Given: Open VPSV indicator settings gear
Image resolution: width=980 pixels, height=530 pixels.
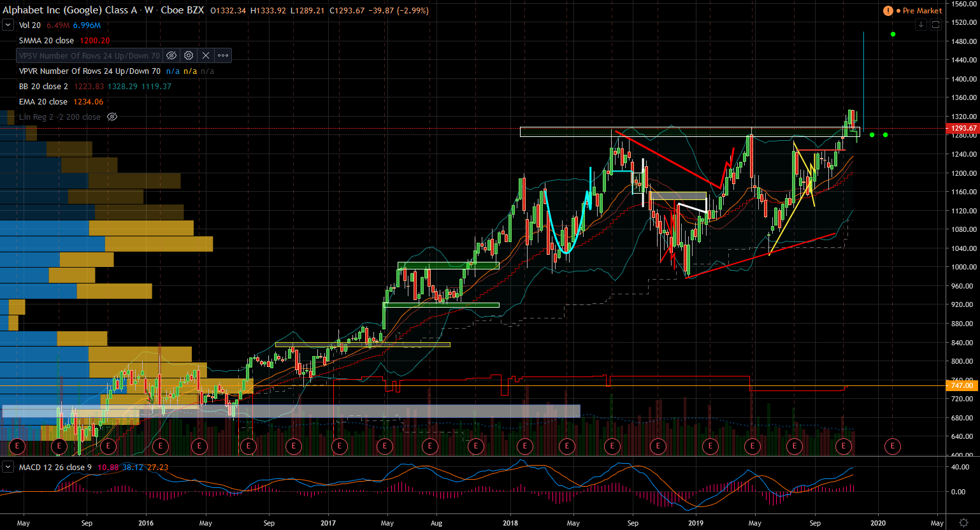Looking at the screenshot, I should (189, 55).
